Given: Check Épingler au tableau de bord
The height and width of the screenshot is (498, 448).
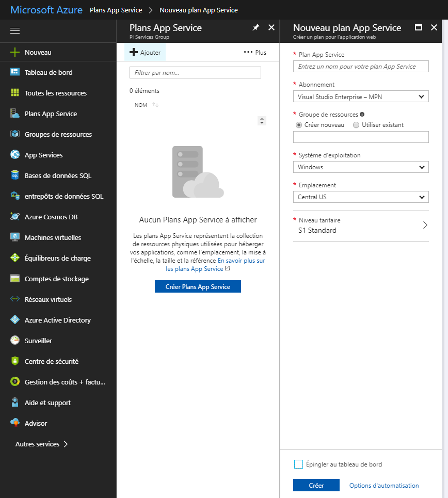Looking at the screenshot, I should 298,464.
